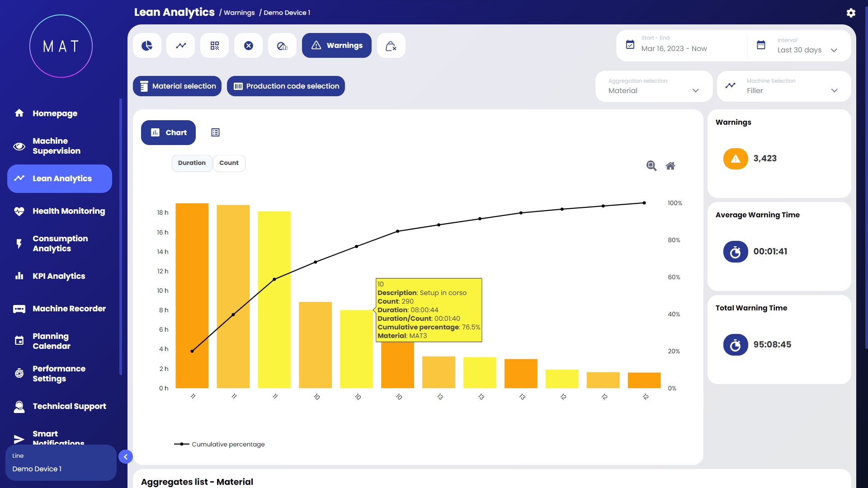Click the chart zoom magnifier icon
The height and width of the screenshot is (488, 868).
point(651,166)
